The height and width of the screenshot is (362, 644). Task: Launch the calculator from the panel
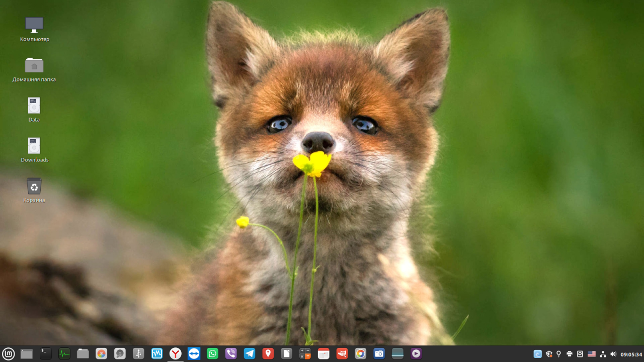(305, 354)
